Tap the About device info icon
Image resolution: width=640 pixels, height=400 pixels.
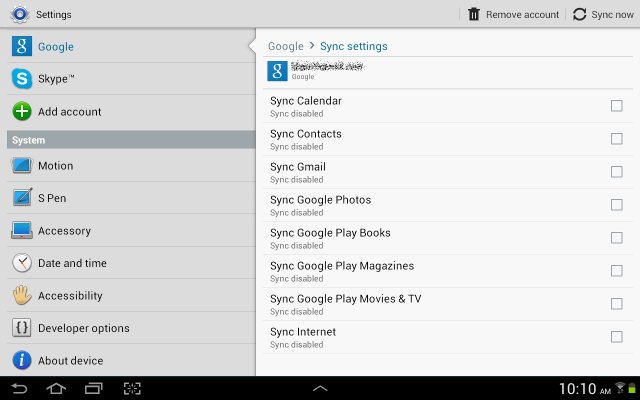pyautogui.click(x=22, y=360)
